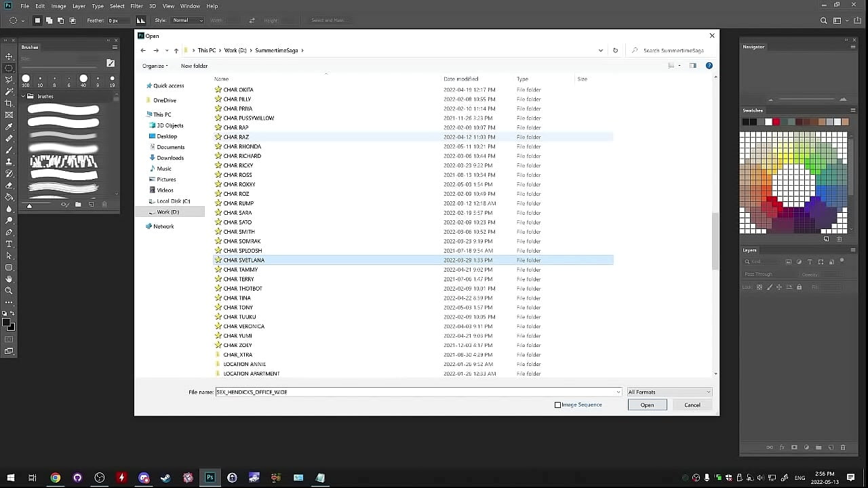Open the All Formats file type dropdown
Image resolution: width=868 pixels, height=488 pixels.
coord(669,392)
